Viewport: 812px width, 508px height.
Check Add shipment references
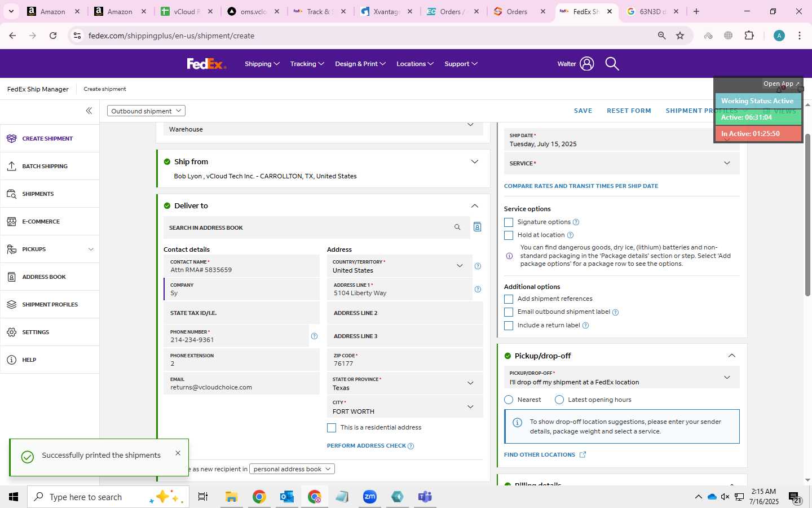tap(509, 299)
